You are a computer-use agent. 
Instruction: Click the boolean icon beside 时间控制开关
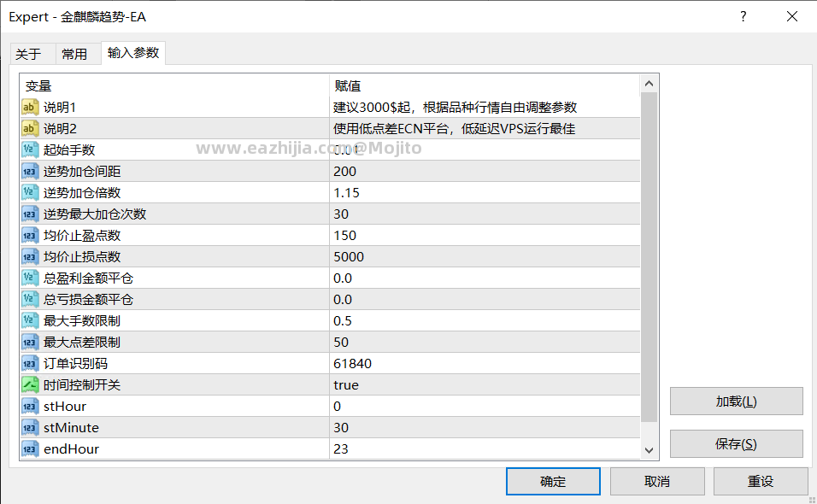30,384
